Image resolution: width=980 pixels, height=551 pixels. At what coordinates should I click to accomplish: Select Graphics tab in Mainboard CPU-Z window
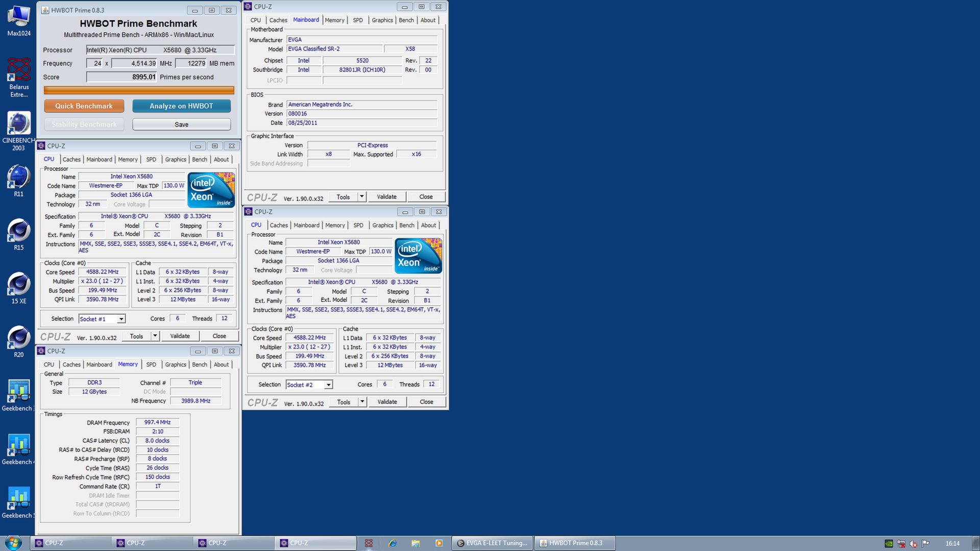(382, 20)
